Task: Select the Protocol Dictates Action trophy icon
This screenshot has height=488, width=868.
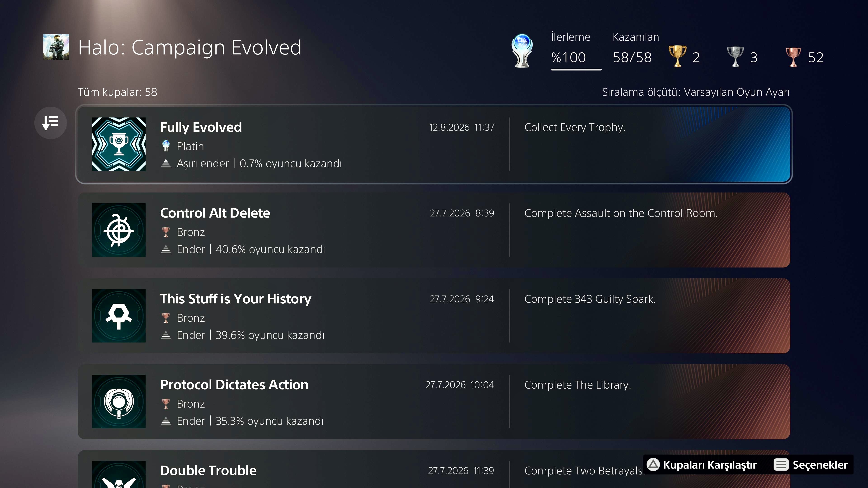Action: tap(119, 402)
